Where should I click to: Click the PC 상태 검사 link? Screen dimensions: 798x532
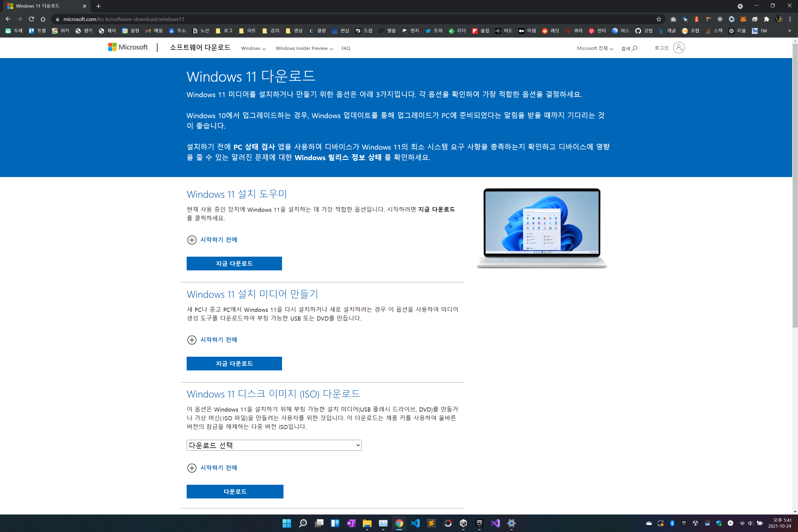[x=254, y=147]
